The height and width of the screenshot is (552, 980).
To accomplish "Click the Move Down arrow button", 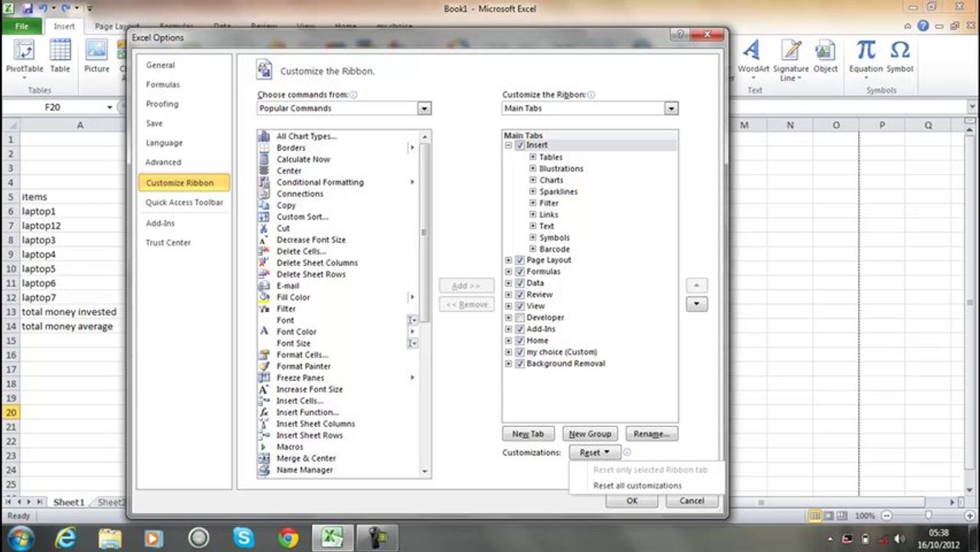I will tap(696, 304).
